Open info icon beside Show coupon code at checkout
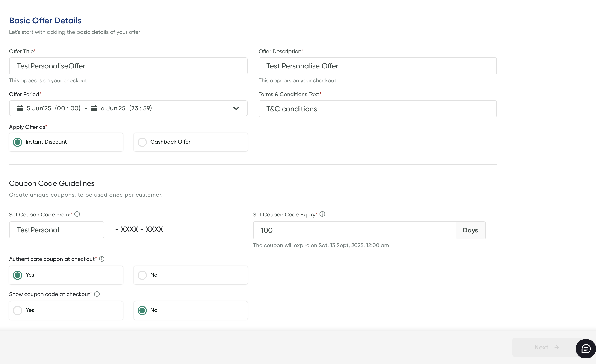The image size is (596, 364). click(97, 294)
